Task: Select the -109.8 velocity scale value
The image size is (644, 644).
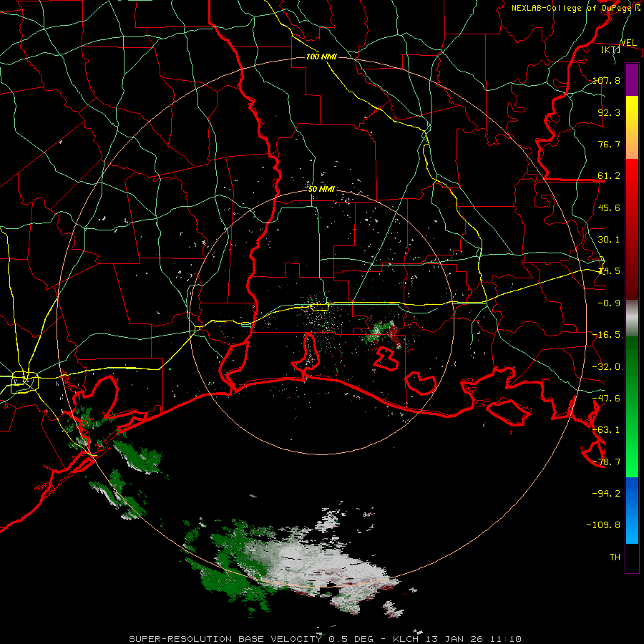Action: (x=603, y=525)
